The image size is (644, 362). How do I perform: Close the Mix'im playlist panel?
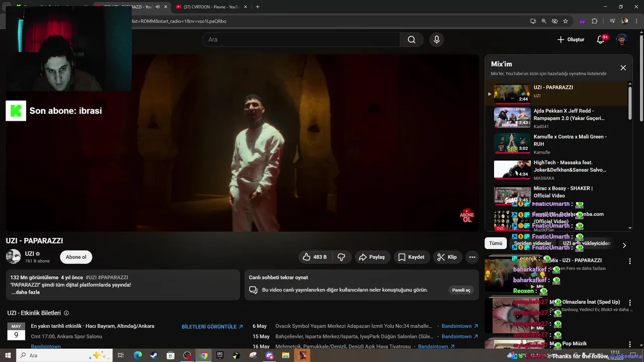click(623, 68)
